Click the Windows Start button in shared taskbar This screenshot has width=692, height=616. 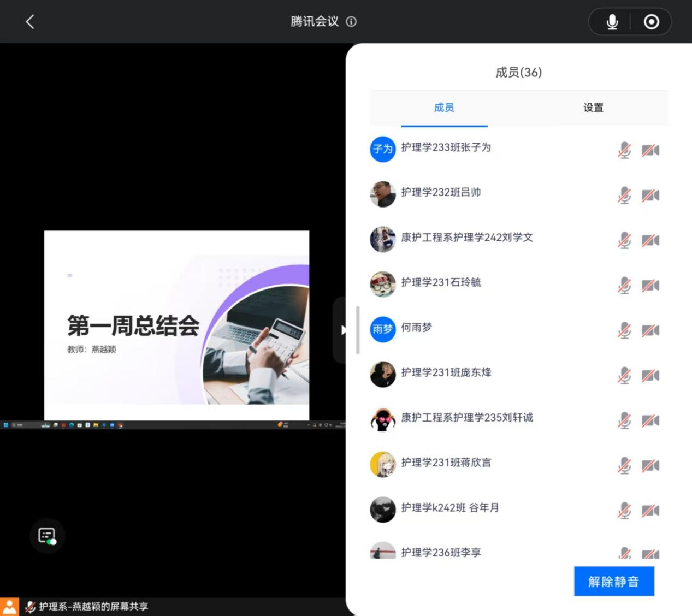click(5, 425)
